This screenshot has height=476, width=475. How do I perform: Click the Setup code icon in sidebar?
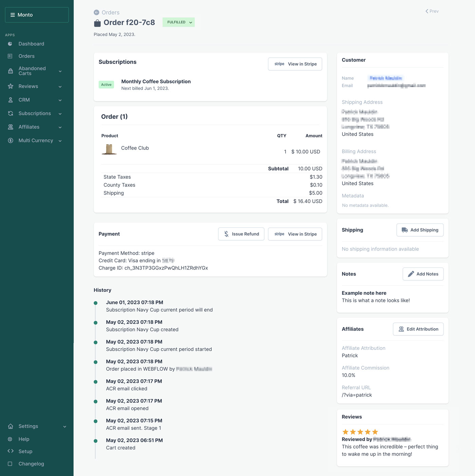click(11, 451)
